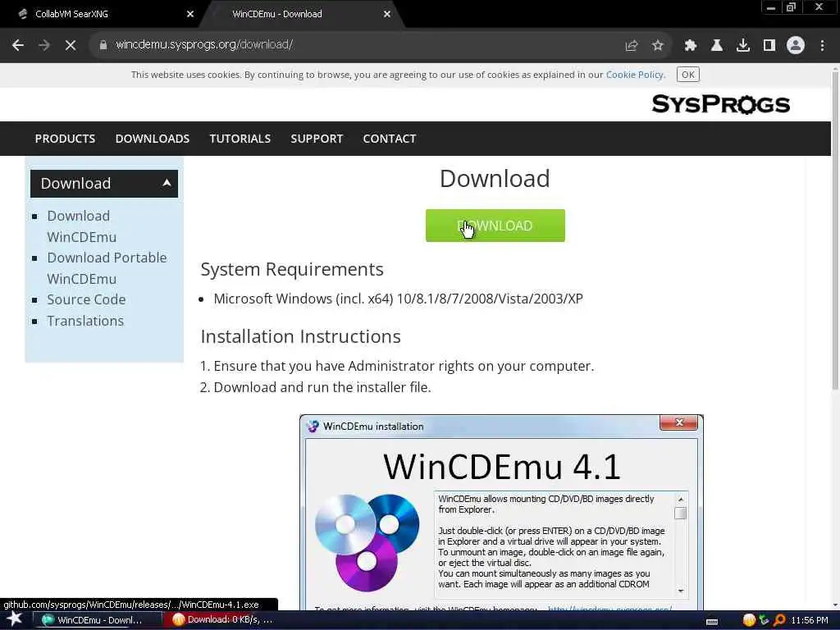
Task: Open the PRODUCTS menu
Action: point(65,139)
